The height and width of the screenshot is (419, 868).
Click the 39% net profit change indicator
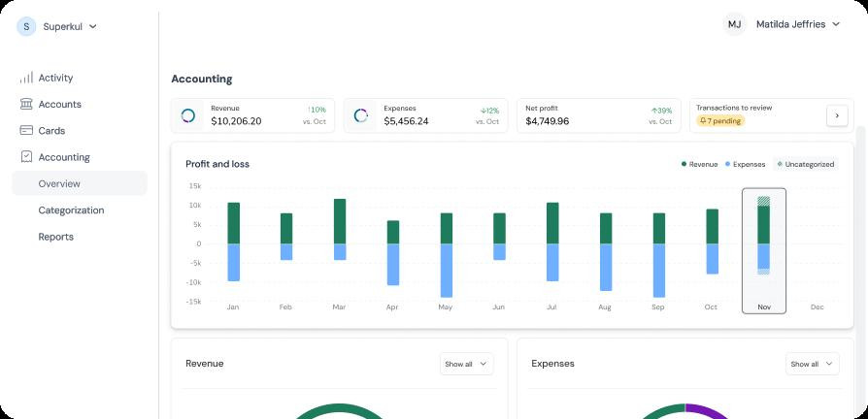[662, 111]
